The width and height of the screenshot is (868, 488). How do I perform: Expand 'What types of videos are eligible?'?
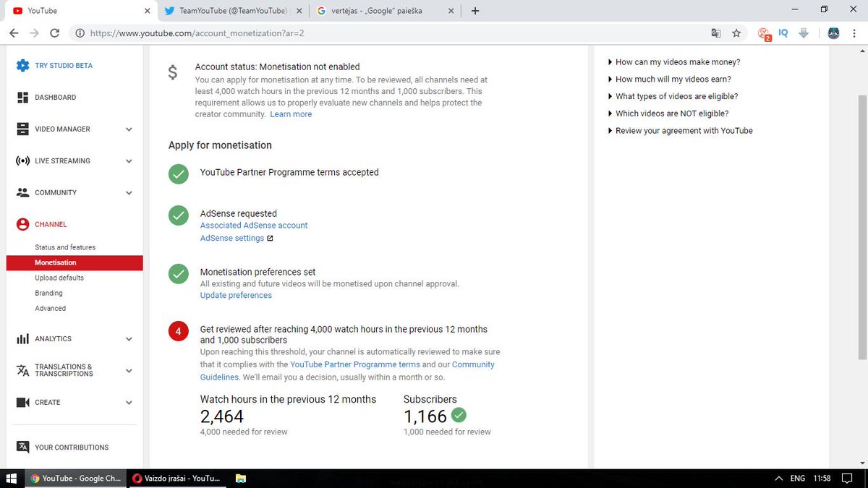673,96
